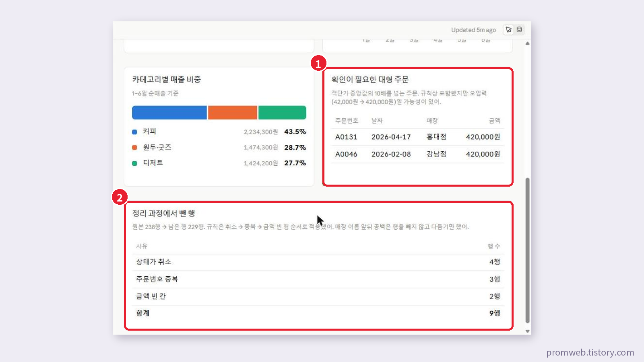This screenshot has height=362, width=644.
Task: Switch to the database view icon
Action: click(519, 30)
